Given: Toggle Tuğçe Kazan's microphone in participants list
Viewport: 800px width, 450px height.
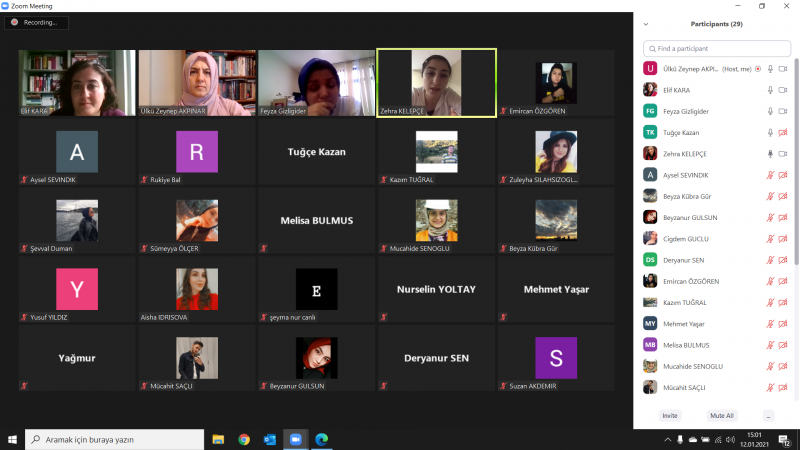Looking at the screenshot, I should tap(770, 132).
